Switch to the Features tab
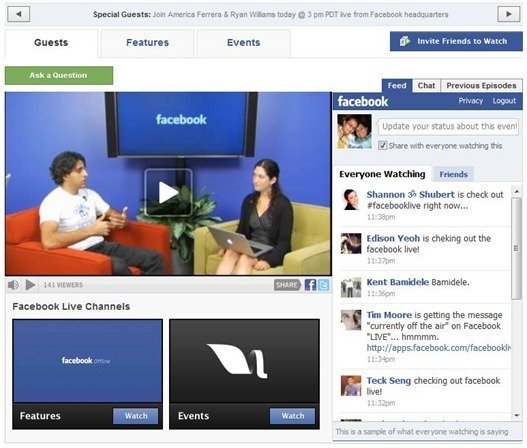 coord(148,43)
